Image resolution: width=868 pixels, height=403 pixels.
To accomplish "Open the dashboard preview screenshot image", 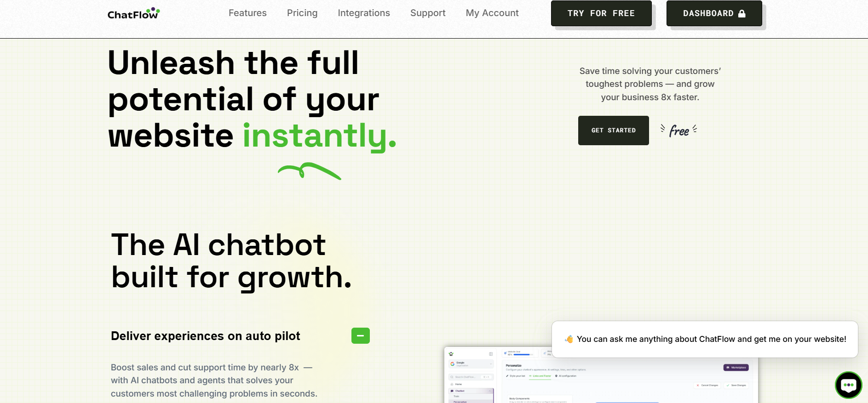I will (601, 375).
